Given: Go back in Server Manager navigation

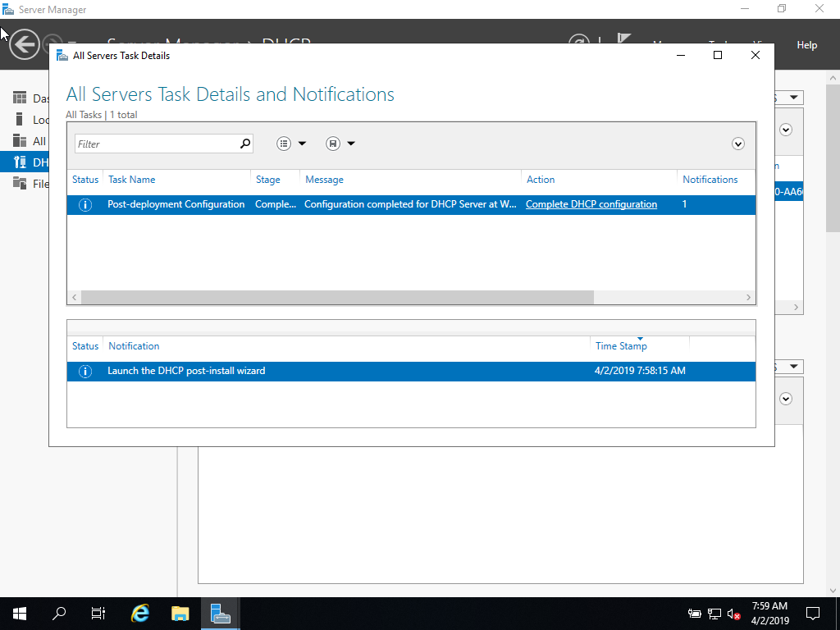Looking at the screenshot, I should 24,44.
